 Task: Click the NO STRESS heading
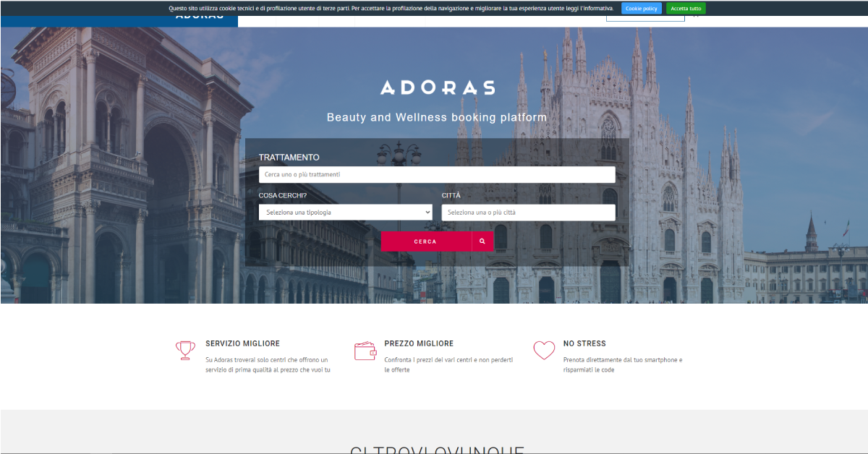[x=584, y=343]
